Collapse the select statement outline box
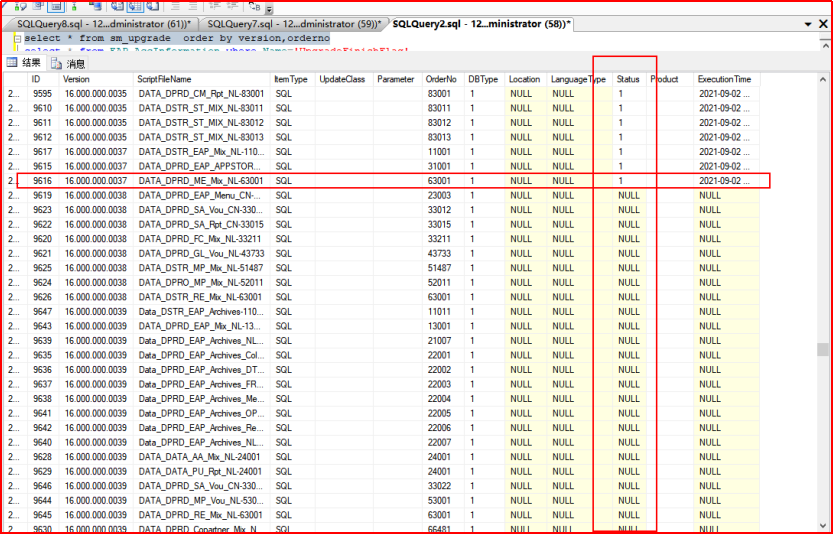Screen dimensions: 834x535 click(x=17, y=38)
